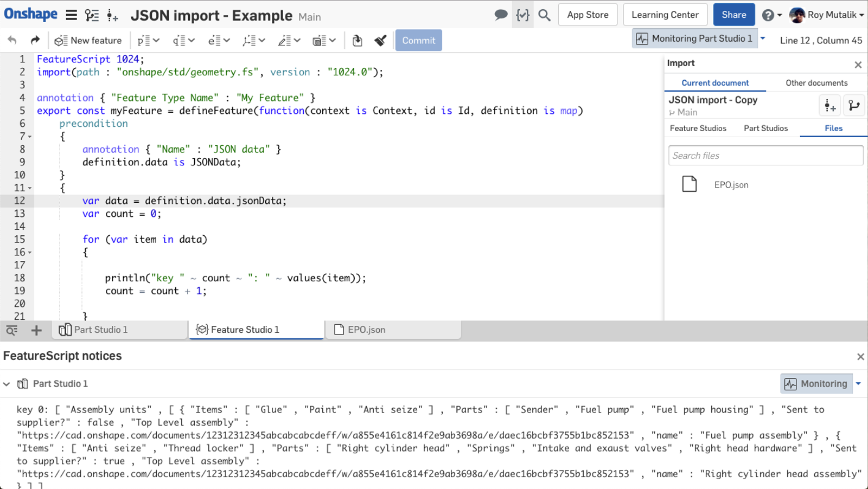Screen dimensions: 868x489
Task: Click the Commit button
Action: tap(418, 41)
